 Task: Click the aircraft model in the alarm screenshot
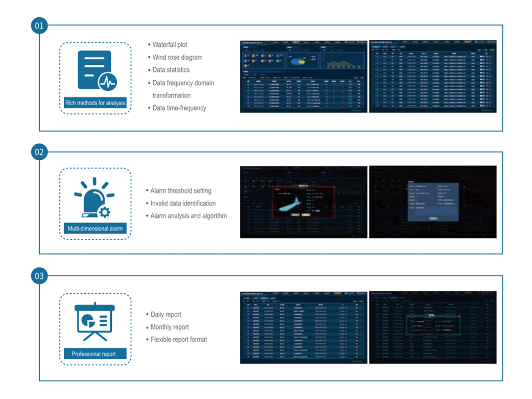tap(290, 204)
